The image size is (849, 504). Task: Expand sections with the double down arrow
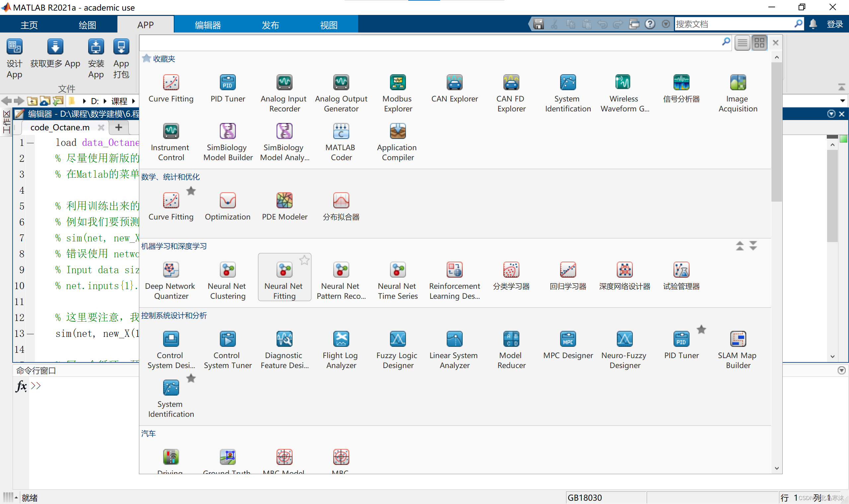pos(753,246)
